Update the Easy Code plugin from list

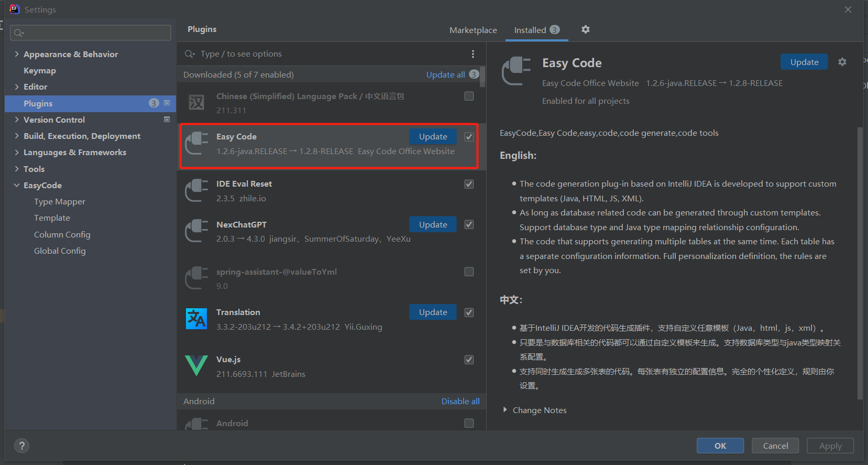[433, 136]
